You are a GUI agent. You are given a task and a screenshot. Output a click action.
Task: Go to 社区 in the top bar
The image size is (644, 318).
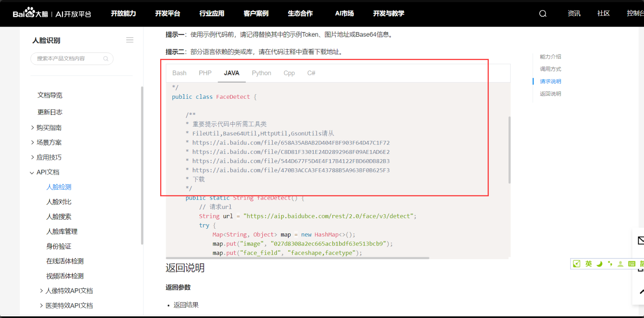(604, 13)
